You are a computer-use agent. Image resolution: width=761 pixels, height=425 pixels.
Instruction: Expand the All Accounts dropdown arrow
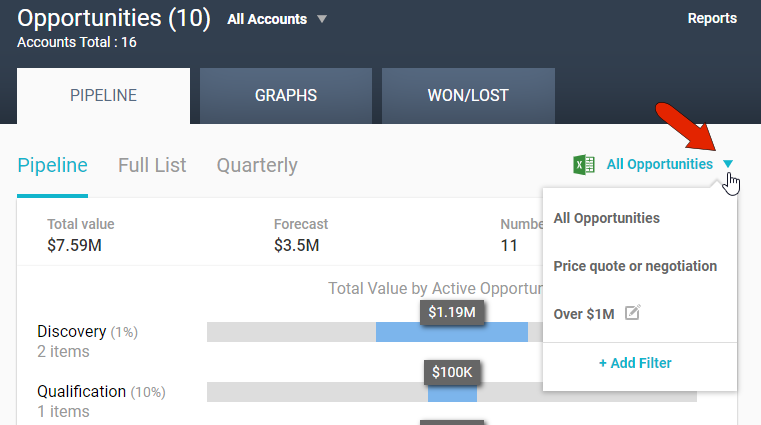321,19
